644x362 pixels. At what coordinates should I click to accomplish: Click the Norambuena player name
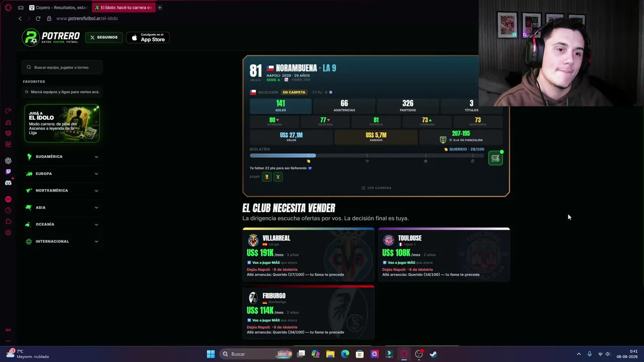[x=296, y=68]
